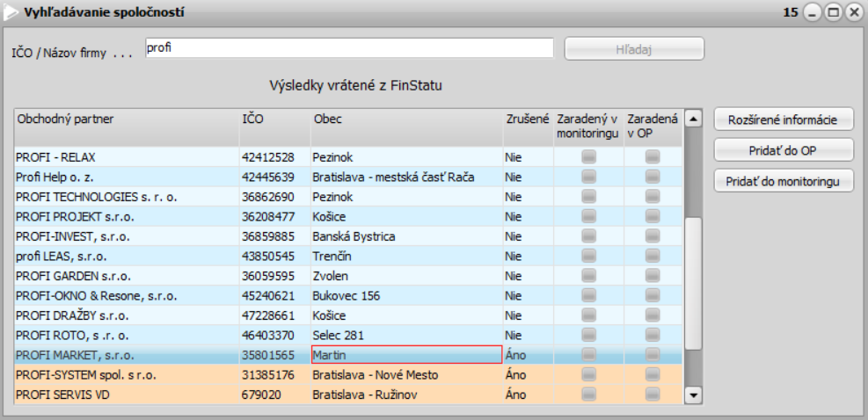The image size is (868, 420).
Task: Click IČO cell 36862690
Action: point(275,197)
